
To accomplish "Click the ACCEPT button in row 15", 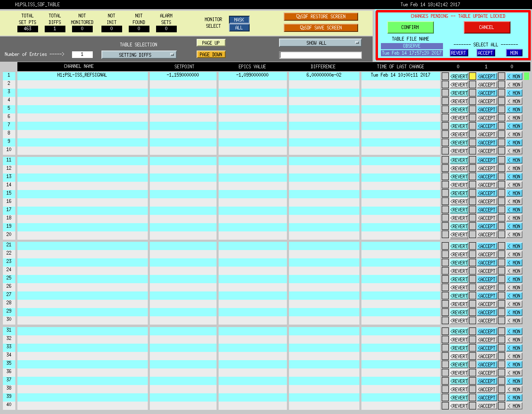I will (x=487, y=193).
